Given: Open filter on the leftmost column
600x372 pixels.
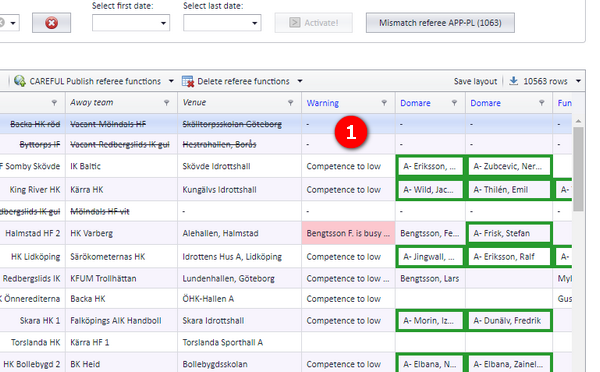Looking at the screenshot, I should point(54,103).
